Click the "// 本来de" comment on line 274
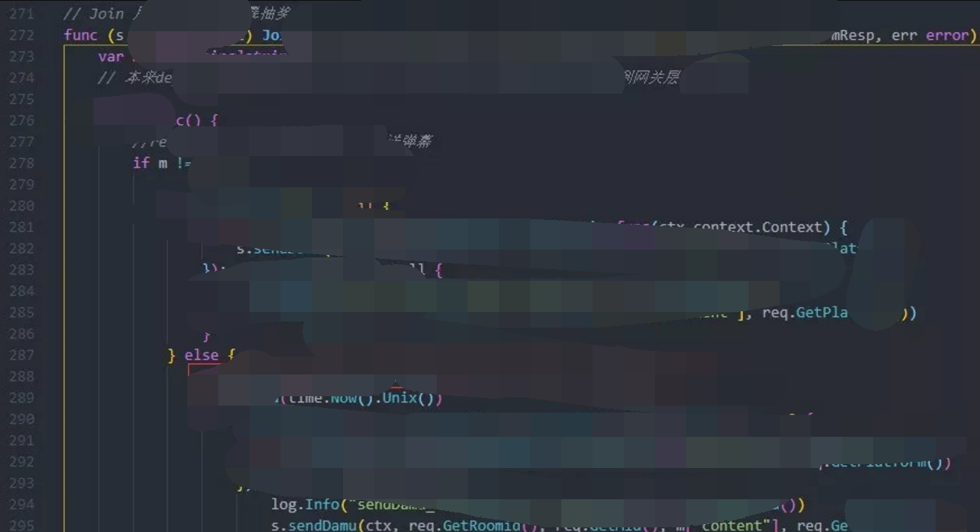Screen dimensions: 980x532 point(134,78)
